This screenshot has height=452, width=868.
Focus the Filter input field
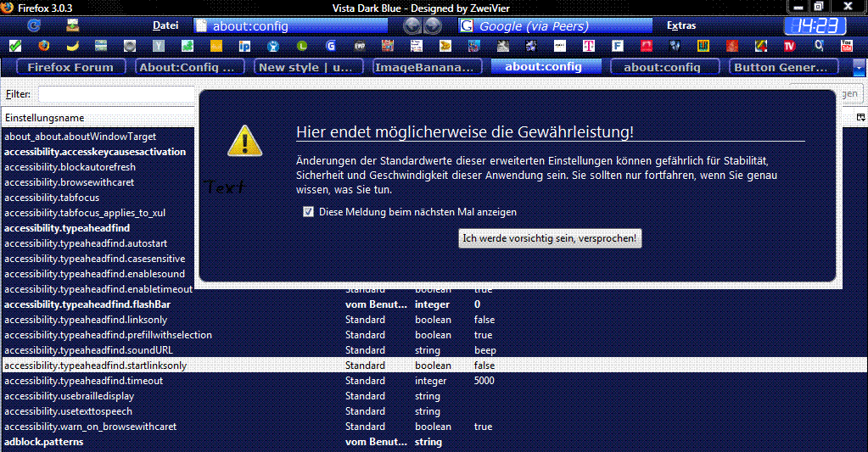click(118, 94)
